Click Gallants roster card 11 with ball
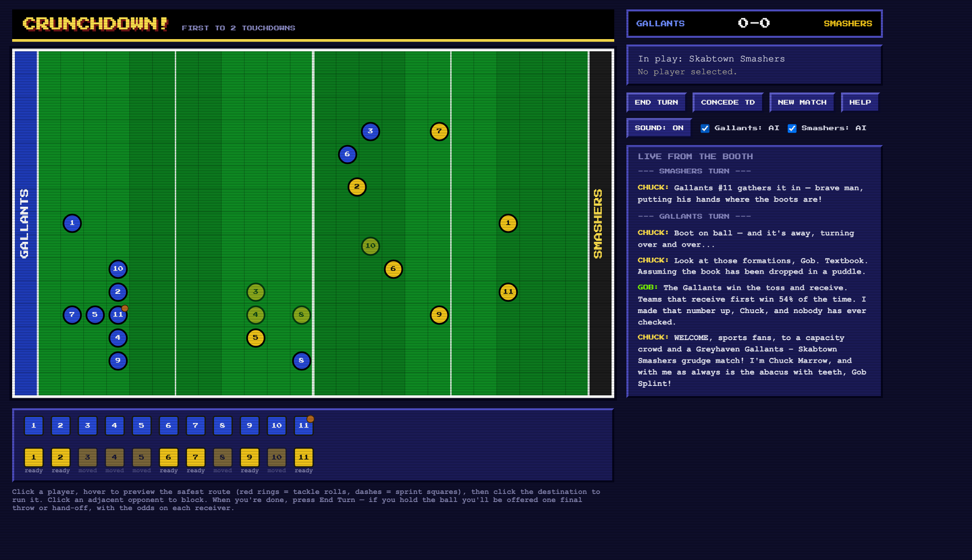Image resolution: width=972 pixels, height=560 pixels. (x=304, y=425)
